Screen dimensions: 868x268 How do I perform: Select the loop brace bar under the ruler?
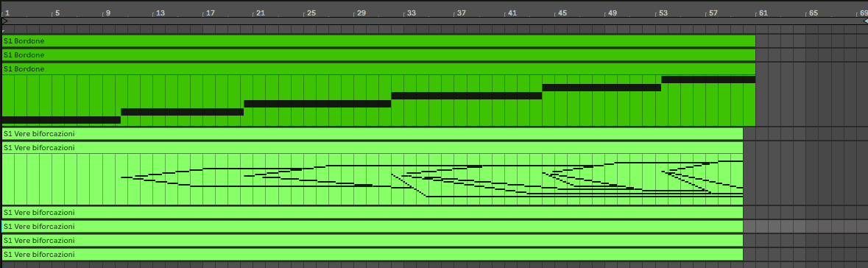(434, 21)
